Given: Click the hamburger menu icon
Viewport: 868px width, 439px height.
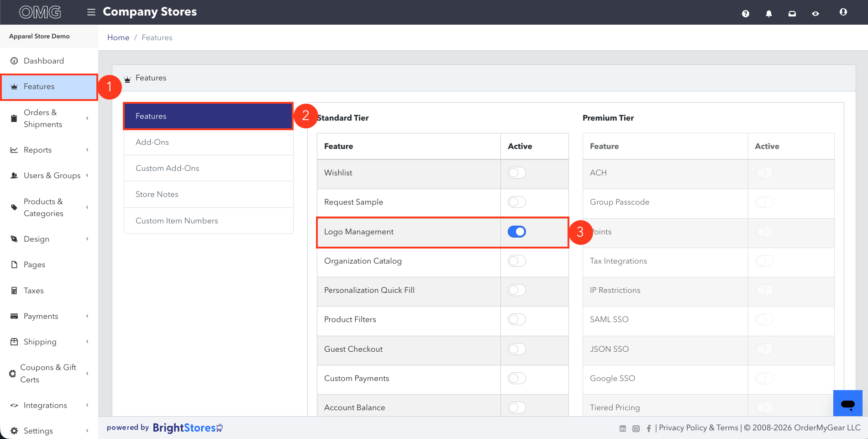Looking at the screenshot, I should (x=91, y=12).
